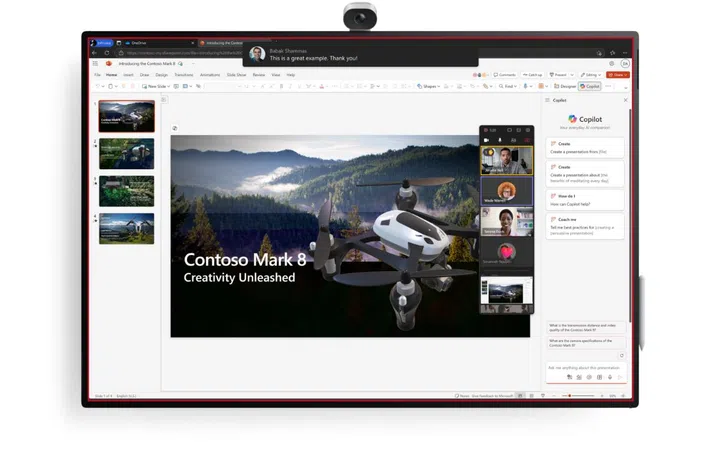Click Give Feedback to Microsoft link
The width and height of the screenshot is (720, 456).
click(492, 396)
